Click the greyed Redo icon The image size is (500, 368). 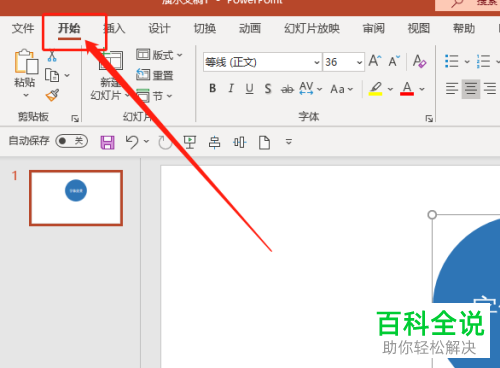(x=165, y=143)
